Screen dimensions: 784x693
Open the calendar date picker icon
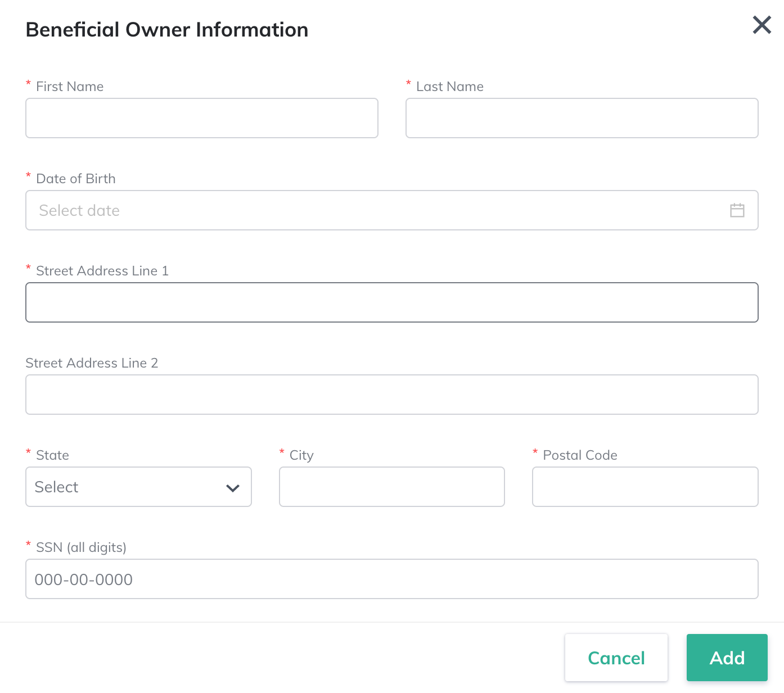(737, 210)
